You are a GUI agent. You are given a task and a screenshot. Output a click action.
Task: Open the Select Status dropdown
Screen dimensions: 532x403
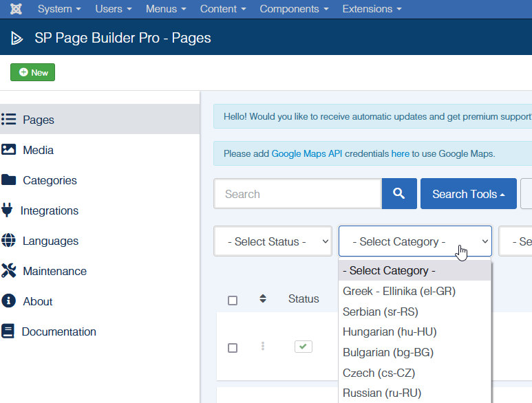[x=273, y=241]
